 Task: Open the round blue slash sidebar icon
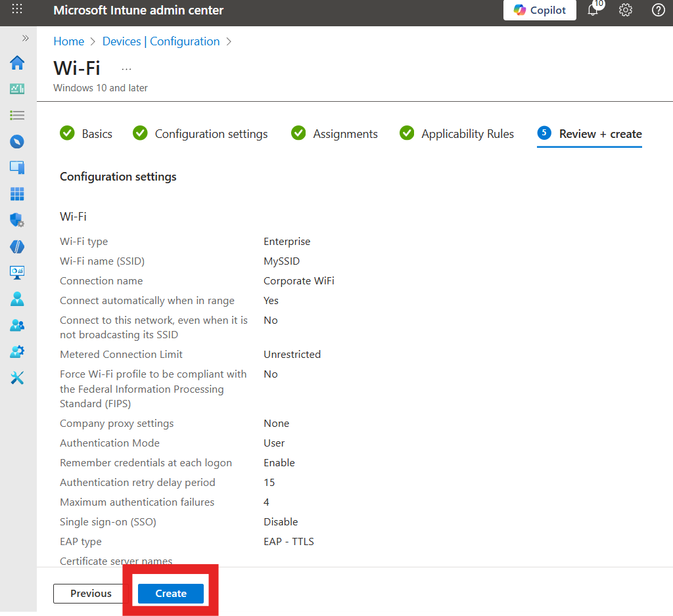click(17, 247)
